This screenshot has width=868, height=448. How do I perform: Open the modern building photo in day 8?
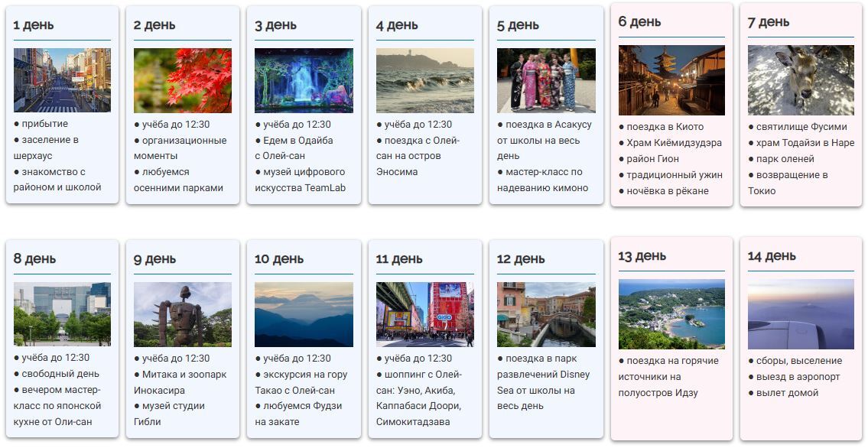click(62, 314)
